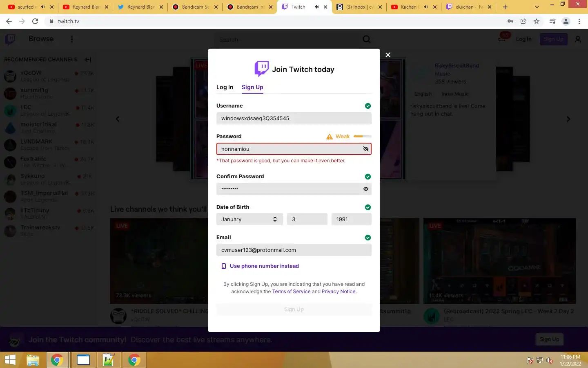Click the birth day field
The width and height of the screenshot is (588, 368).
[x=307, y=219]
